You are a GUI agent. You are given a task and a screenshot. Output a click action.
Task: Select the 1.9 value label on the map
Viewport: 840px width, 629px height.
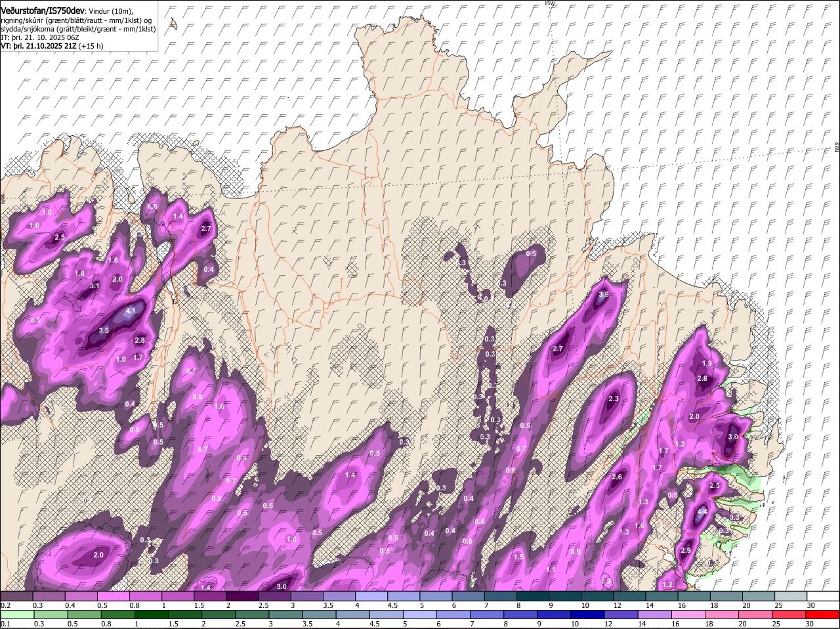(x=707, y=363)
